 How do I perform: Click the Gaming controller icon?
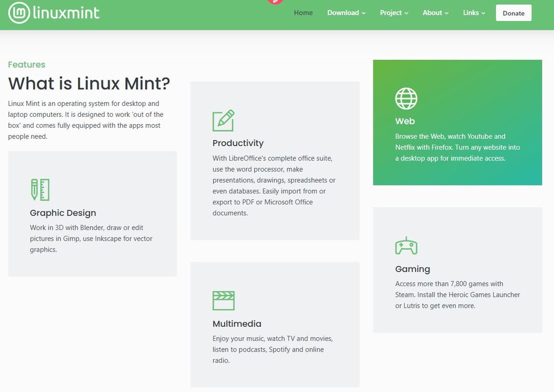(x=406, y=246)
